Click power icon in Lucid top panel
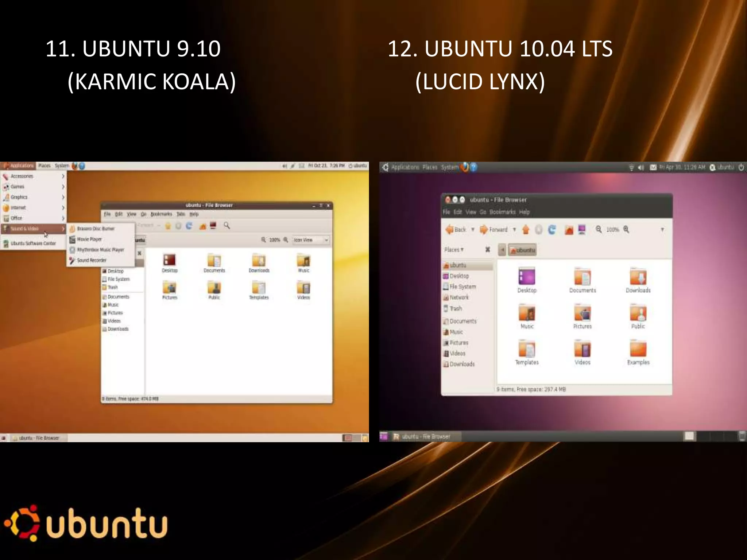Screen dimensions: 747x560 point(741,167)
